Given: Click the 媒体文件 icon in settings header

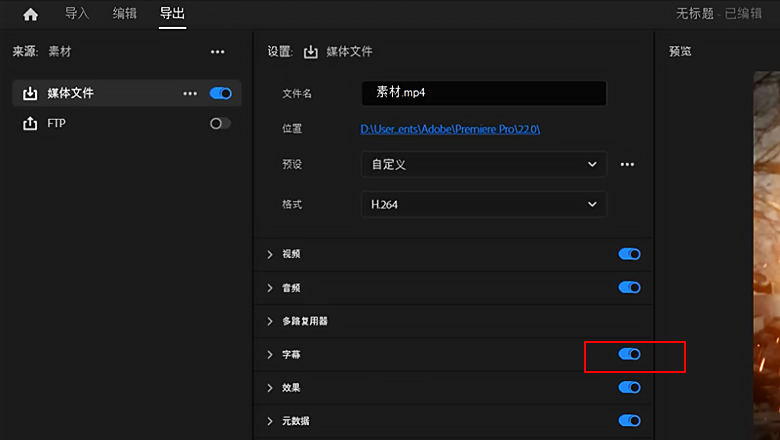Looking at the screenshot, I should pos(310,52).
